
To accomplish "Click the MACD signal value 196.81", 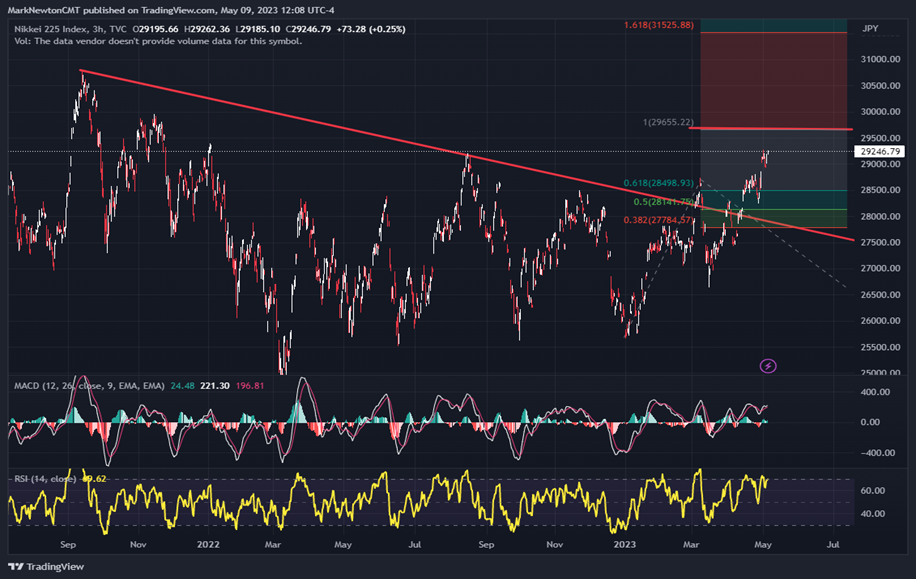I will click(249, 386).
